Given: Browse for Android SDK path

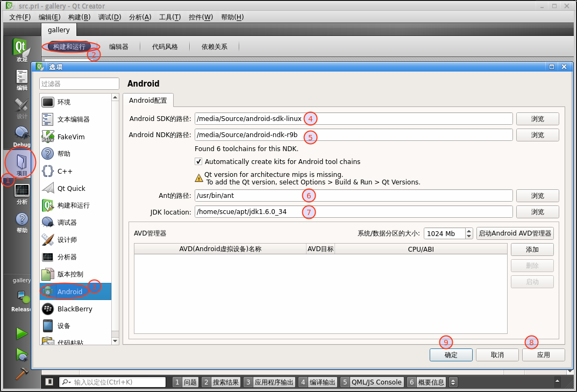Looking at the screenshot, I should pos(538,119).
